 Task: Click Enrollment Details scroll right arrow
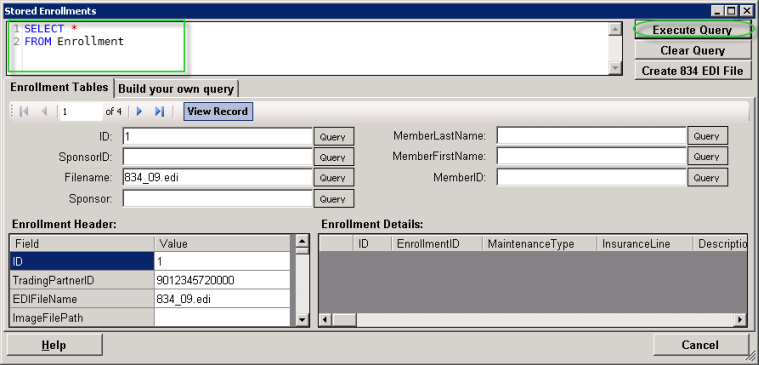(x=740, y=319)
